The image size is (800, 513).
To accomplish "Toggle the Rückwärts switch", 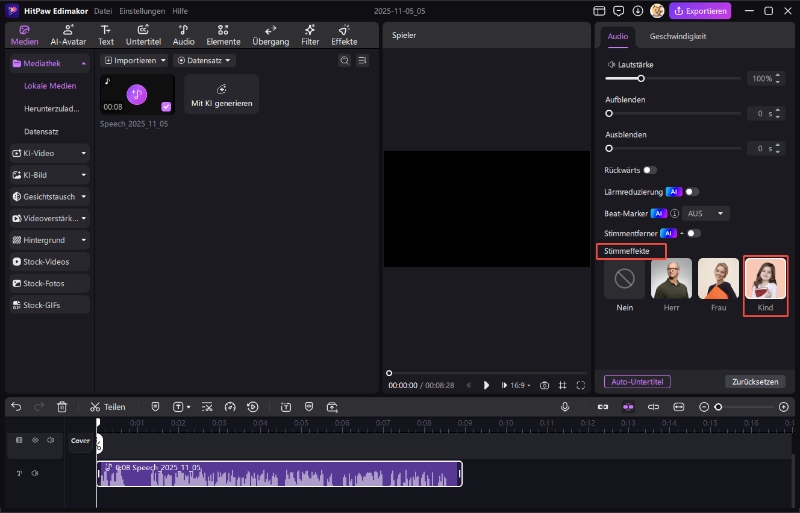I will (x=650, y=170).
